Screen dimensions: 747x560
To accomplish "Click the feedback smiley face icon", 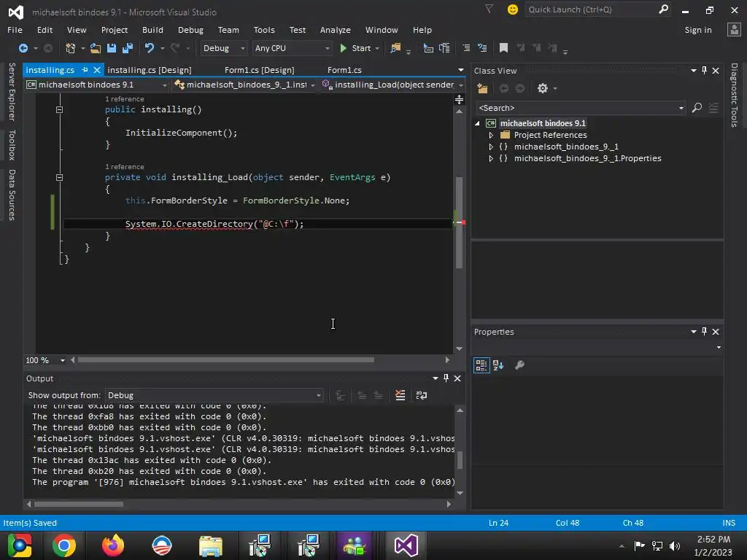I will click(513, 9).
